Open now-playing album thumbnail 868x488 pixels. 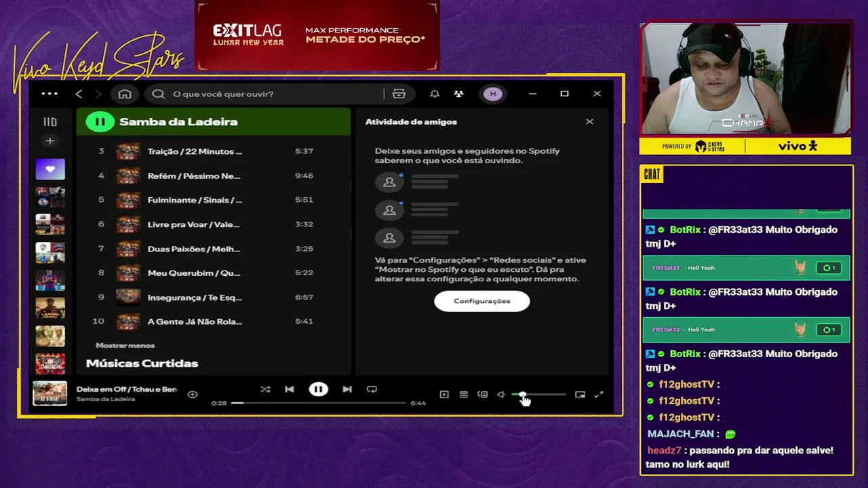pos(50,394)
